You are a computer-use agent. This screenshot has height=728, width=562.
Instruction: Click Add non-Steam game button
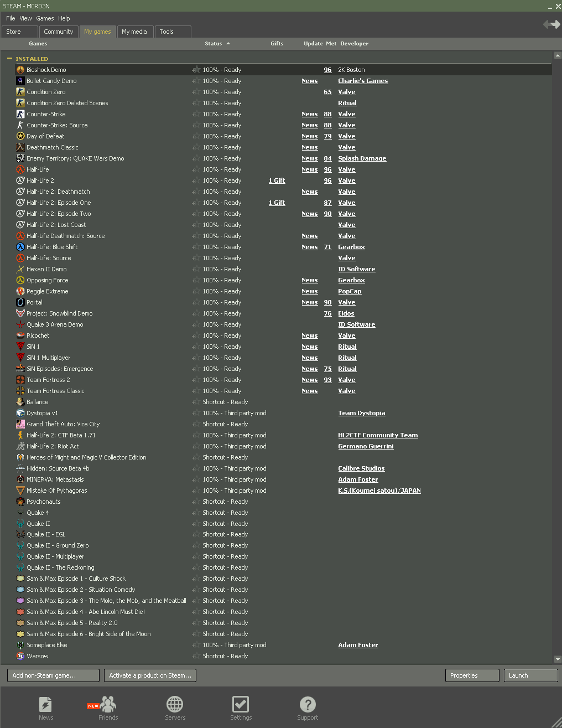pyautogui.click(x=53, y=675)
